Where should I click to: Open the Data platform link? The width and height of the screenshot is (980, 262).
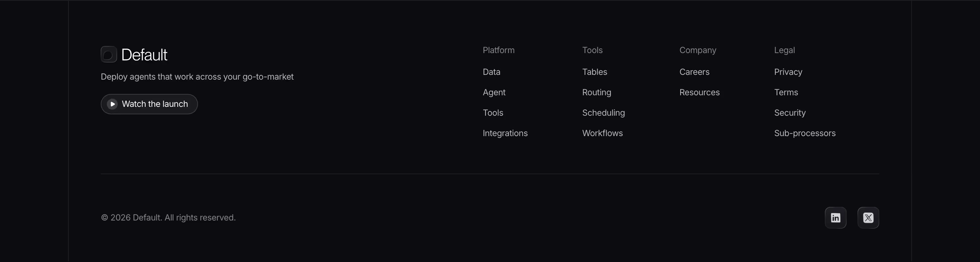click(x=491, y=72)
